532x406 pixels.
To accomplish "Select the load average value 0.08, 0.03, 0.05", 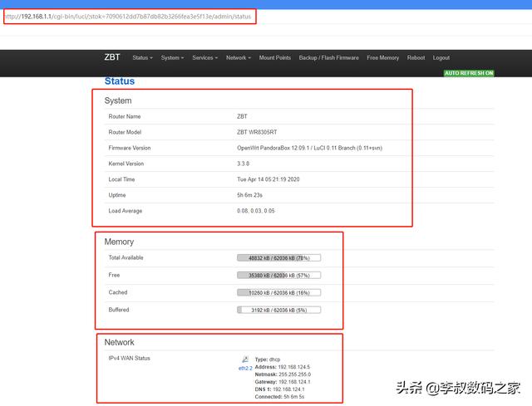I will click(256, 211).
